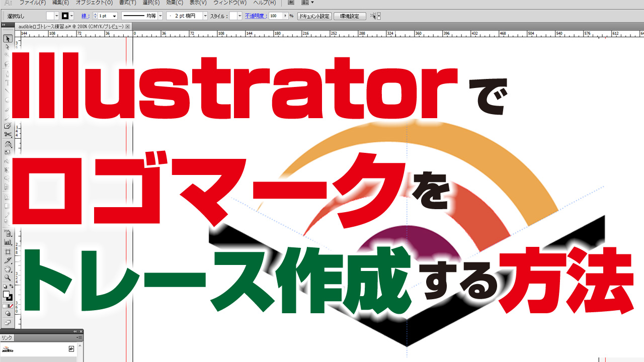Click the ドキュメント設定 button
Viewport: 644px width, 362px height.
(314, 16)
